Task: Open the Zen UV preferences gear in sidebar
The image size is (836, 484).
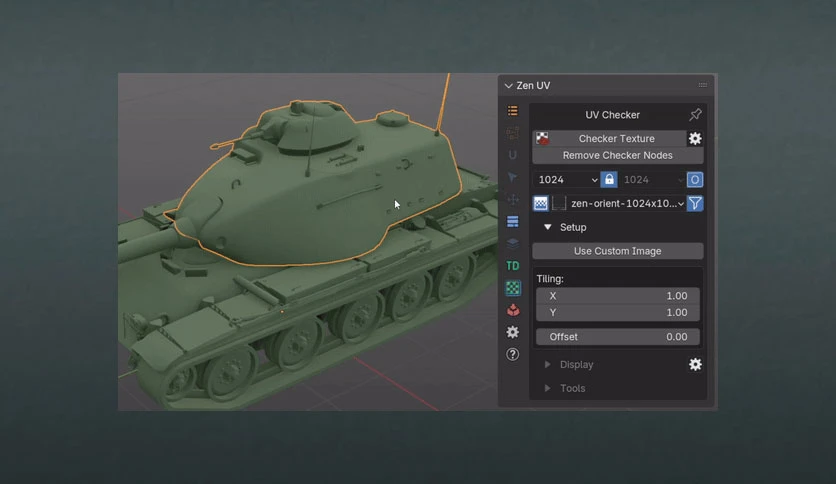Action: pyautogui.click(x=512, y=332)
